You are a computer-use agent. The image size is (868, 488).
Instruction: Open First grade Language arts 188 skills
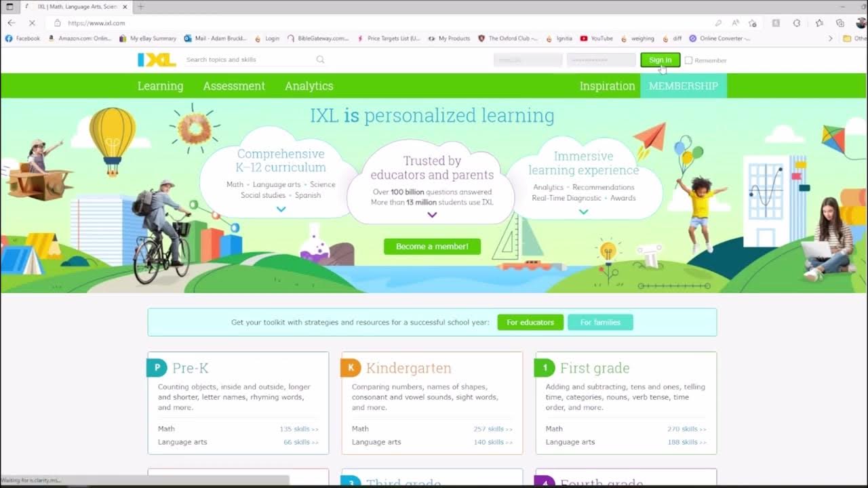[x=687, y=442]
